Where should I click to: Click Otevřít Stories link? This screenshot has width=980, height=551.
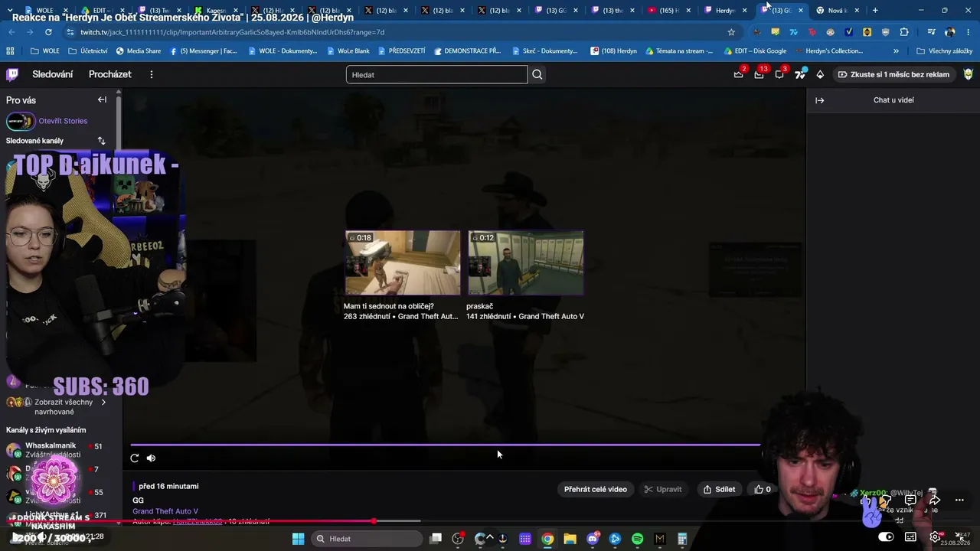(x=63, y=121)
